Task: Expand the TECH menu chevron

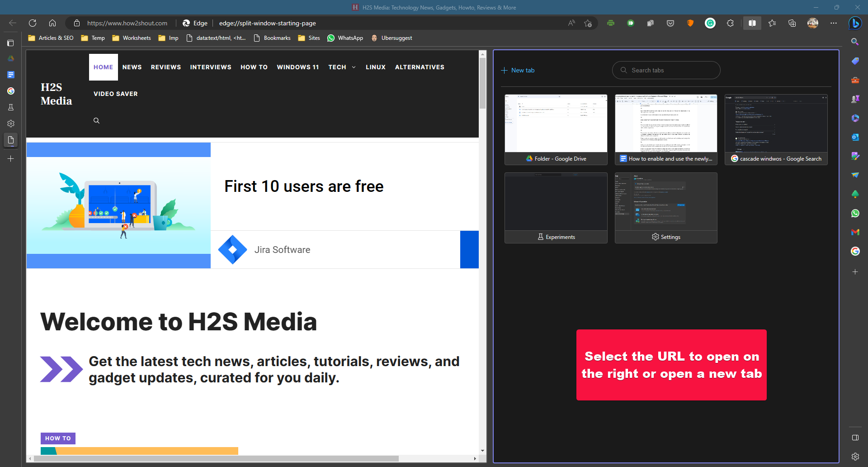Action: point(354,67)
